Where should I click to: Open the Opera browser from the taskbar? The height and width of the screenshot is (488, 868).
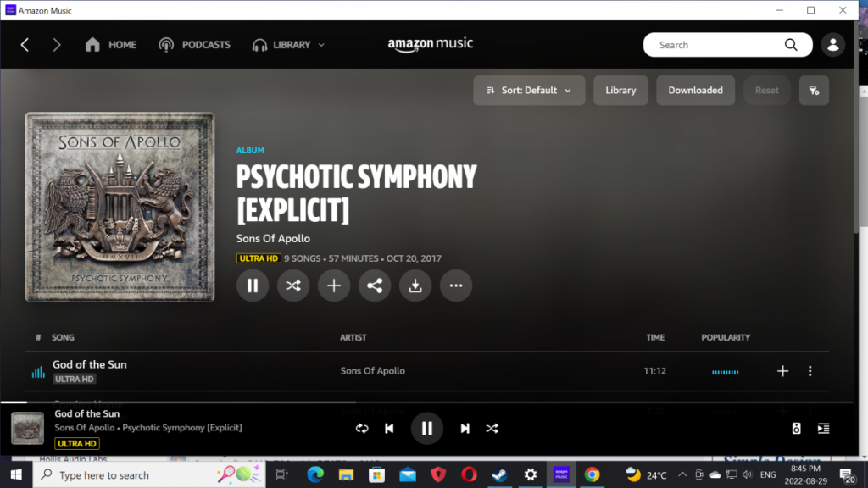click(x=469, y=474)
